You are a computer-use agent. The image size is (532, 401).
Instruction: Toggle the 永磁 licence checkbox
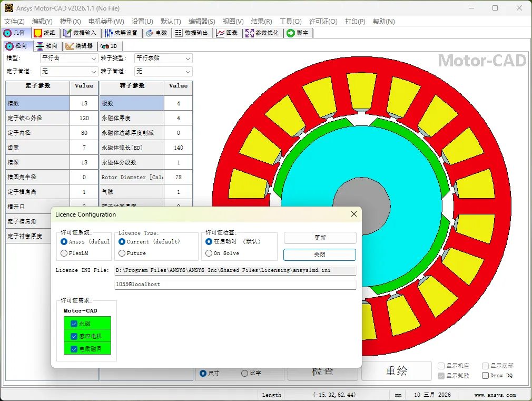(74, 324)
